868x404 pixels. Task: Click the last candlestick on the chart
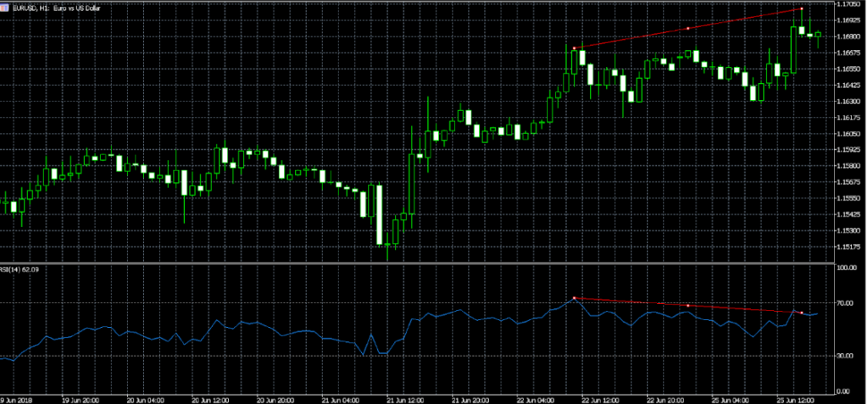click(x=819, y=34)
